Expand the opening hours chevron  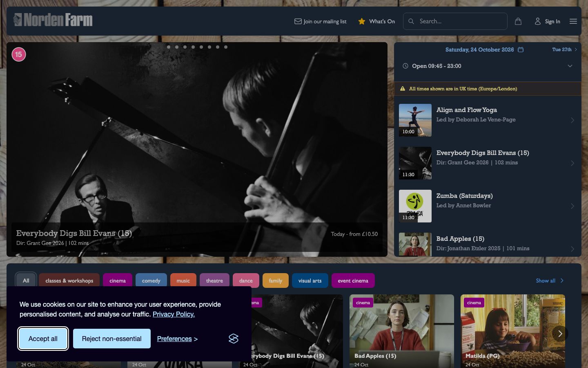[x=570, y=66]
